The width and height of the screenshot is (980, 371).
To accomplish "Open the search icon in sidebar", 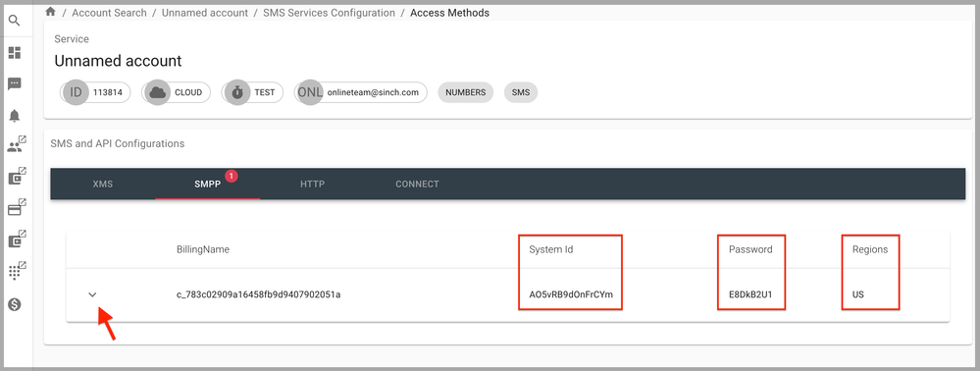I will (x=15, y=21).
